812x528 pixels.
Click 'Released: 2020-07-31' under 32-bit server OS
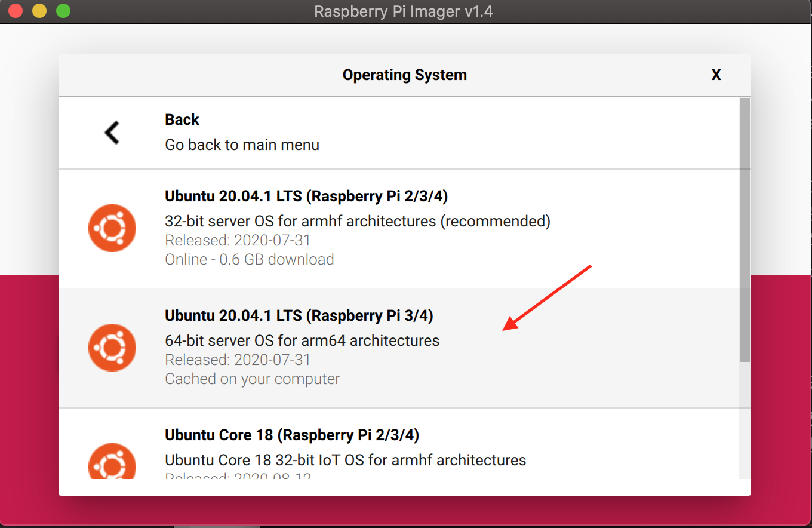click(x=238, y=241)
